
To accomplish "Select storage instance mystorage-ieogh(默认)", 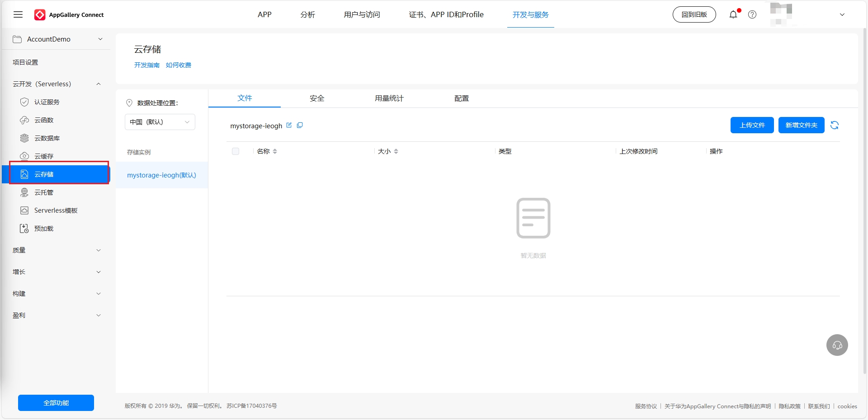I will [160, 175].
